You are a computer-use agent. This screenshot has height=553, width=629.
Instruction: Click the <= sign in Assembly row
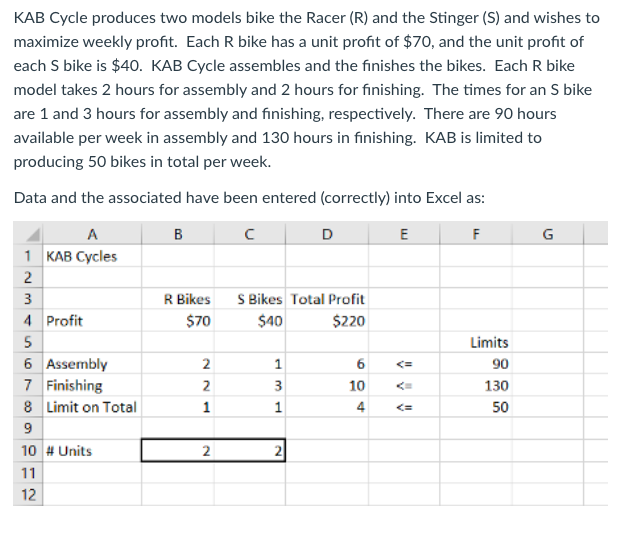pyautogui.click(x=404, y=364)
